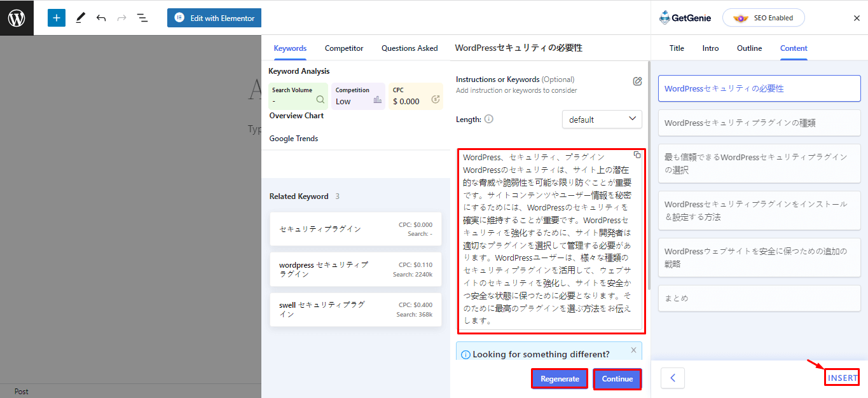Screen dimensions: 868x398
Task: Go to the Title tab
Action: click(x=677, y=48)
